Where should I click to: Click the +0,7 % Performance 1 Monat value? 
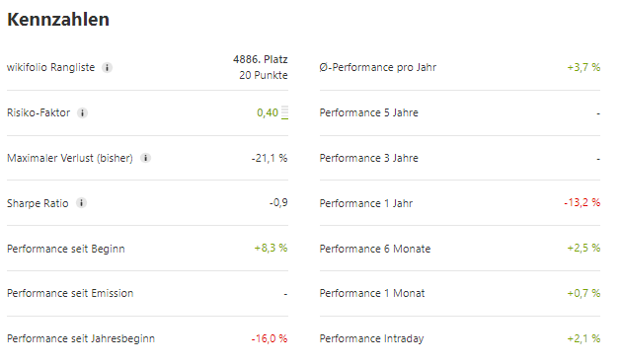click(x=583, y=293)
